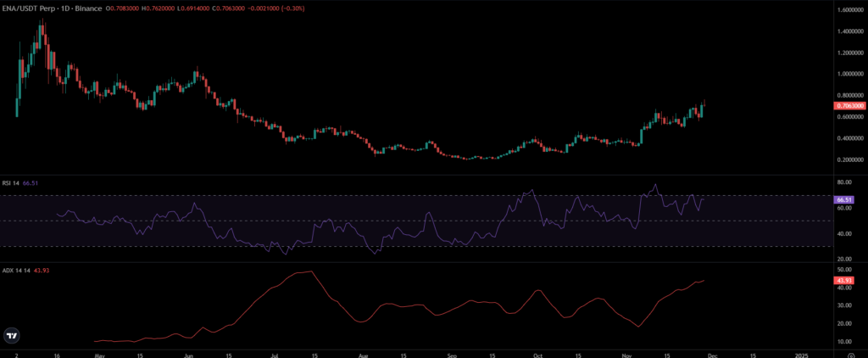This screenshot has width=868, height=358.
Task: Click the 1.0000000 price axis label
Action: [850, 74]
